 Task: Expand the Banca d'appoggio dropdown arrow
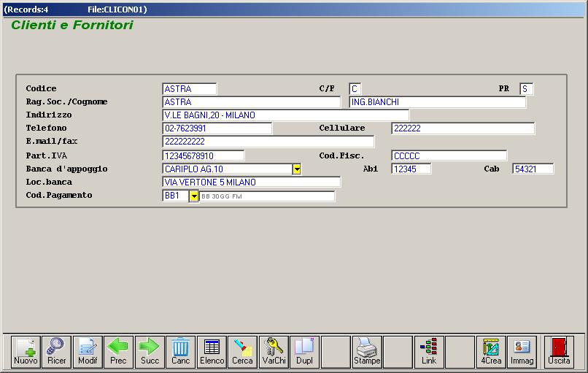pos(297,169)
